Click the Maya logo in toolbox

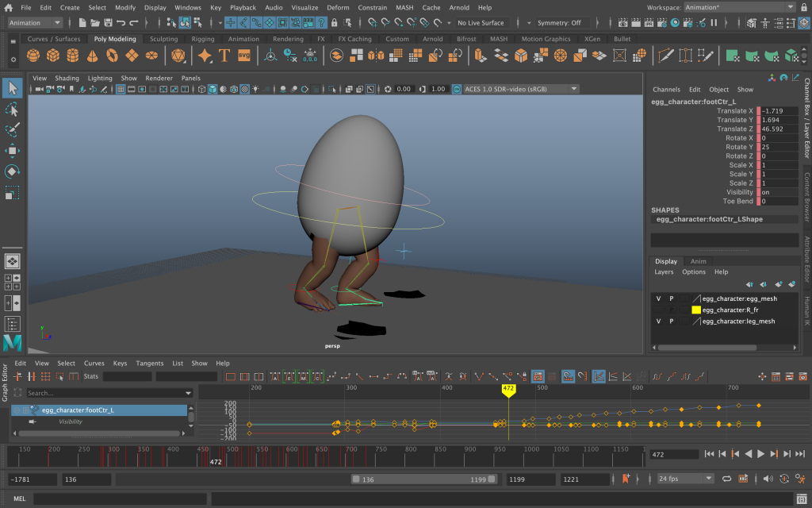[x=12, y=343]
